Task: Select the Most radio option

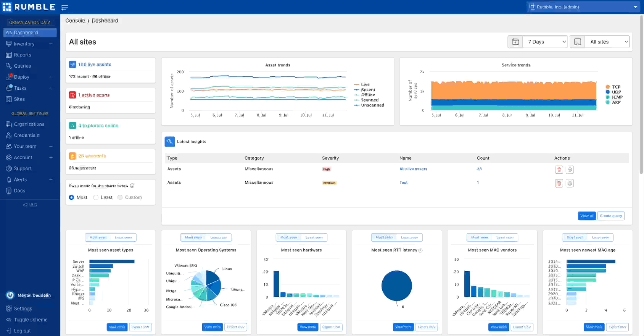Action: 71,197
